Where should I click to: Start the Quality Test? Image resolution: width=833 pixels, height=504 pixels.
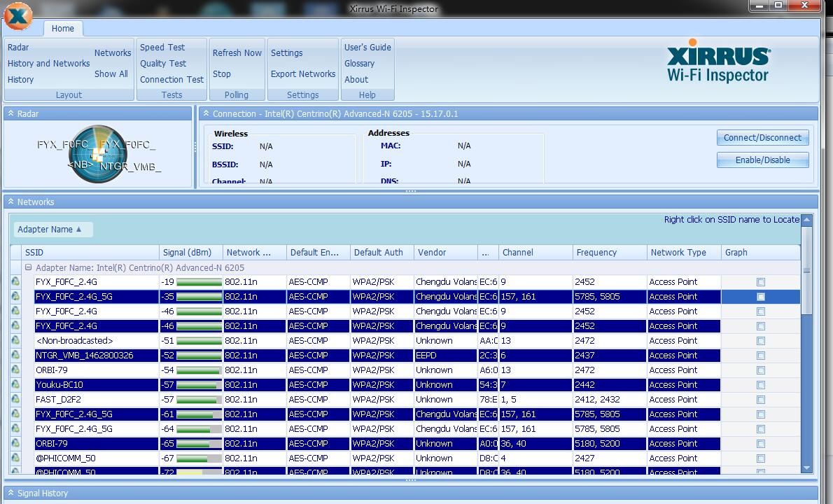click(163, 63)
